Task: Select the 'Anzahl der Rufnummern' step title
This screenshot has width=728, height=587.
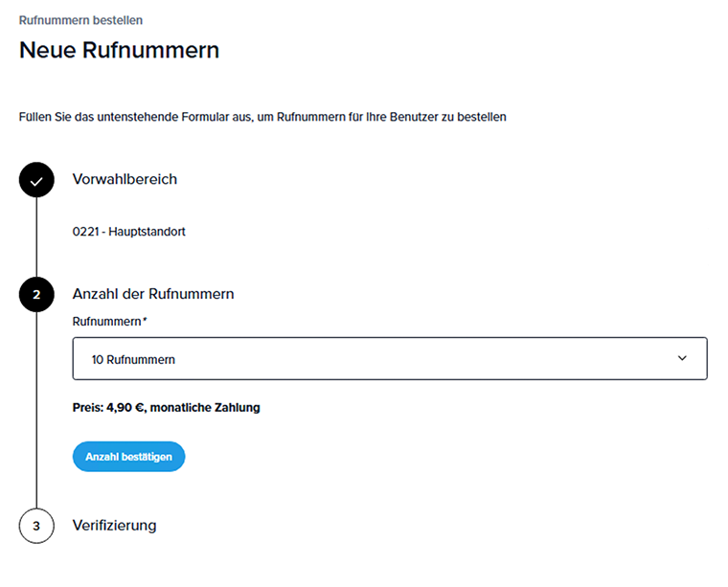Action: point(153,294)
